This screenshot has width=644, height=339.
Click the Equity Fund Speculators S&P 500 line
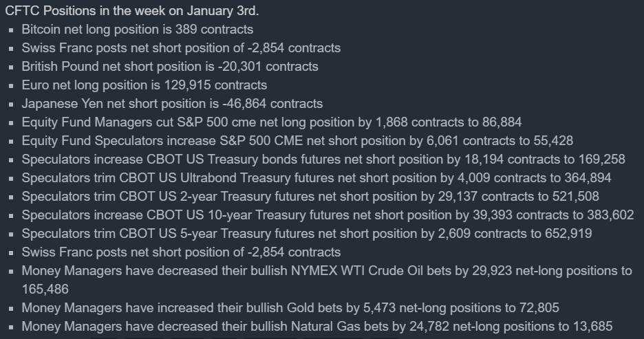[297, 141]
